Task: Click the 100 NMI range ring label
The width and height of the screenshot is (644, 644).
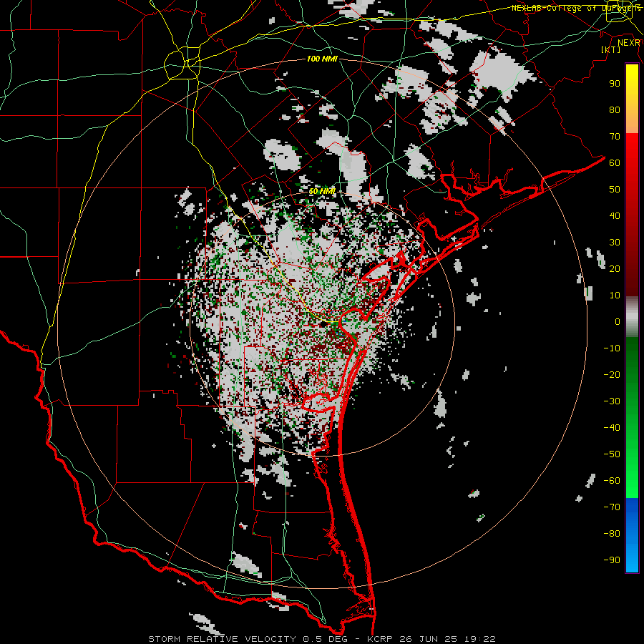Action: (322, 59)
